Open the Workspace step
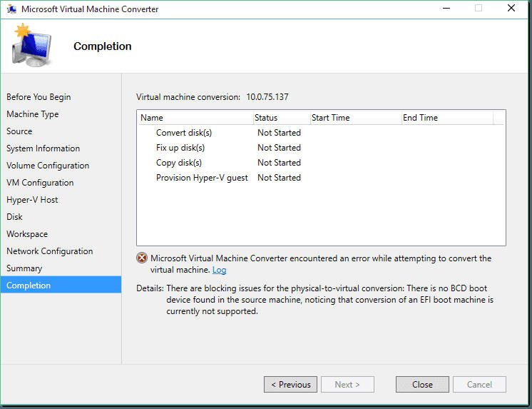The width and height of the screenshot is (532, 409). [27, 234]
